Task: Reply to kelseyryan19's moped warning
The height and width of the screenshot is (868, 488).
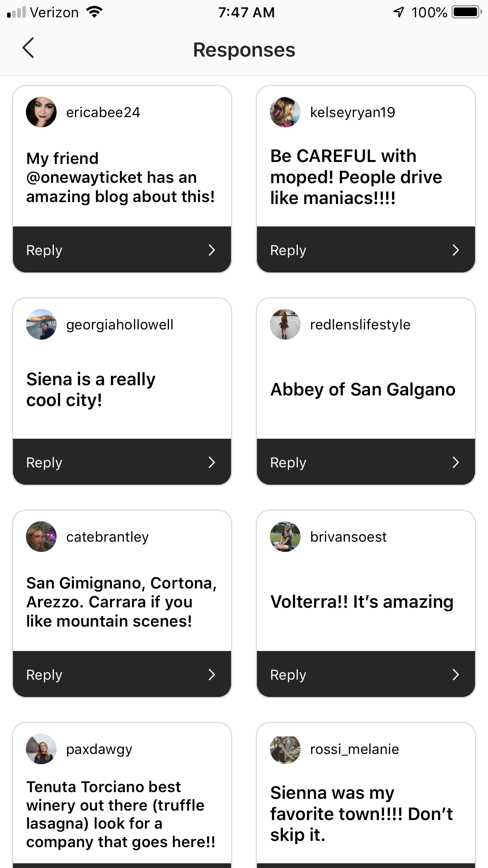Action: 366,250
